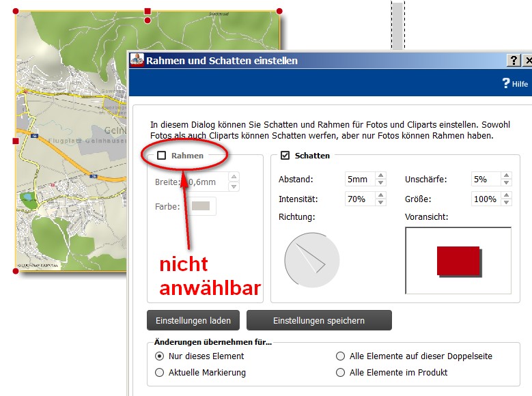The image size is (532, 396).
Task: Click the Abstand 5mm input field
Action: [x=361, y=179]
